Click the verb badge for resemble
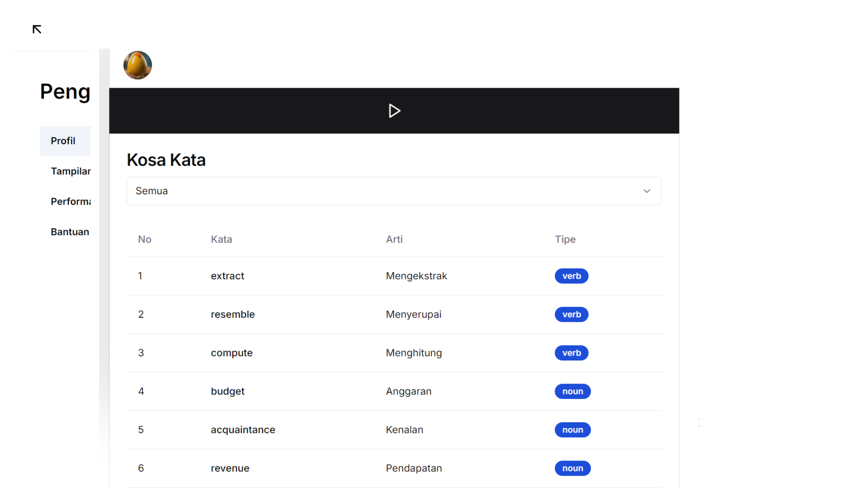The image size is (868, 488). click(571, 314)
